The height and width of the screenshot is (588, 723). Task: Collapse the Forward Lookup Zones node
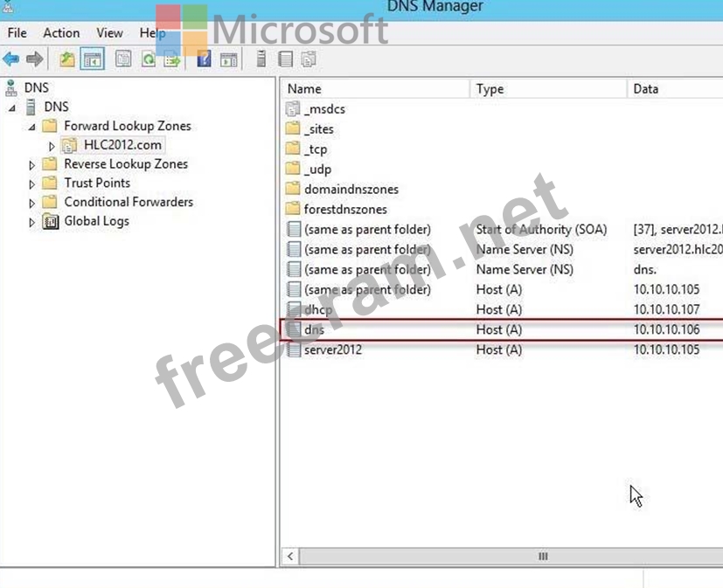click(31, 127)
